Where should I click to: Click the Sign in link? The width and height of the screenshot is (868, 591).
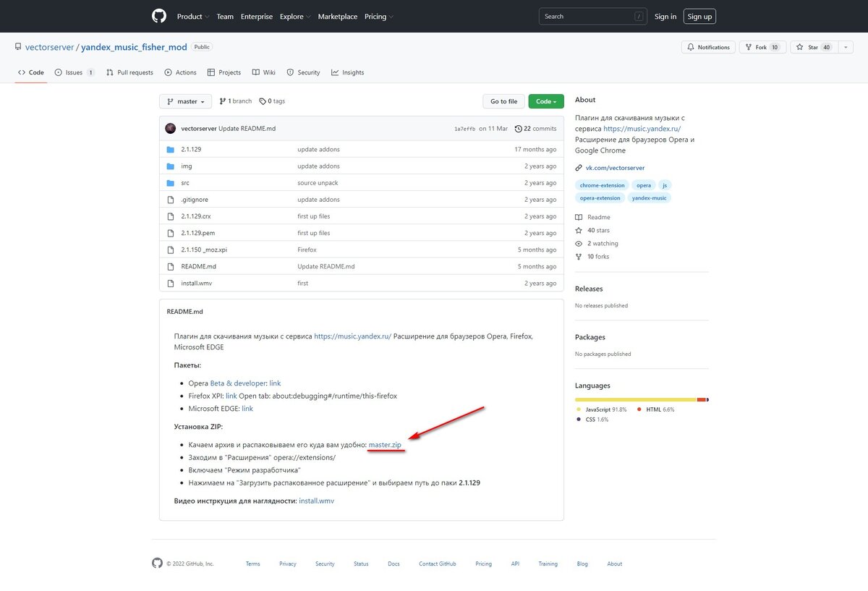click(x=665, y=17)
